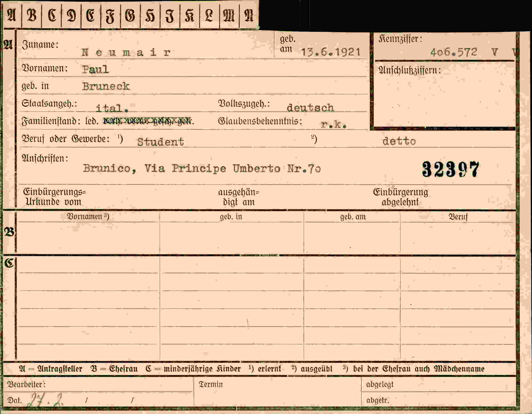Image resolution: width=532 pixels, height=414 pixels.
Task: Click the 'Anschriften:' label
Action: click(x=45, y=158)
